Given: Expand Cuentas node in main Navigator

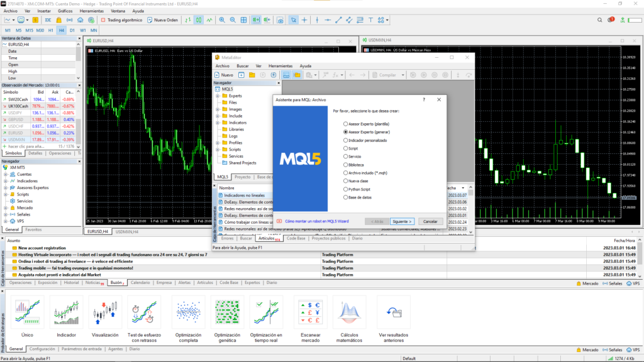Looking at the screenshot, I should (6, 175).
